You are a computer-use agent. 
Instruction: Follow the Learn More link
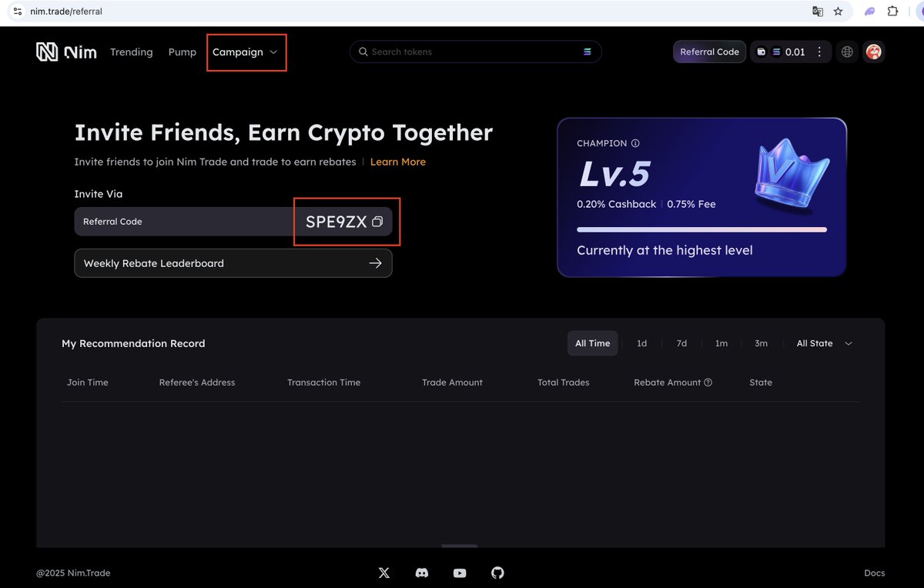tap(398, 162)
